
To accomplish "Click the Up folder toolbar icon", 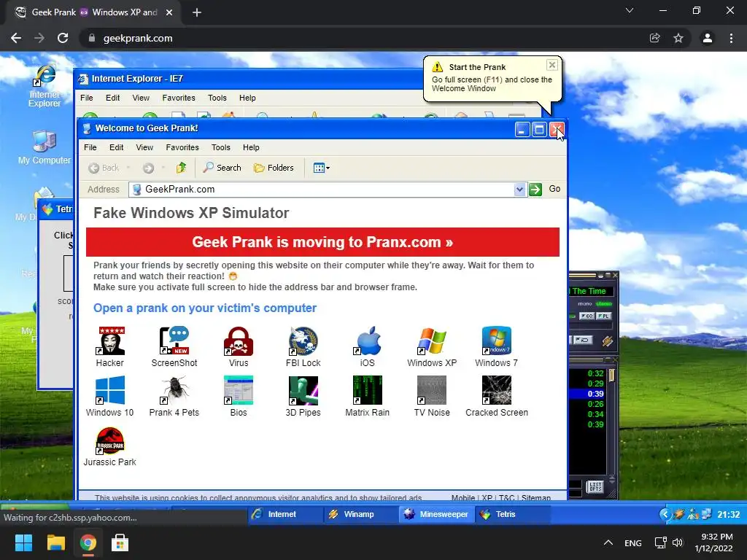I will [181, 168].
